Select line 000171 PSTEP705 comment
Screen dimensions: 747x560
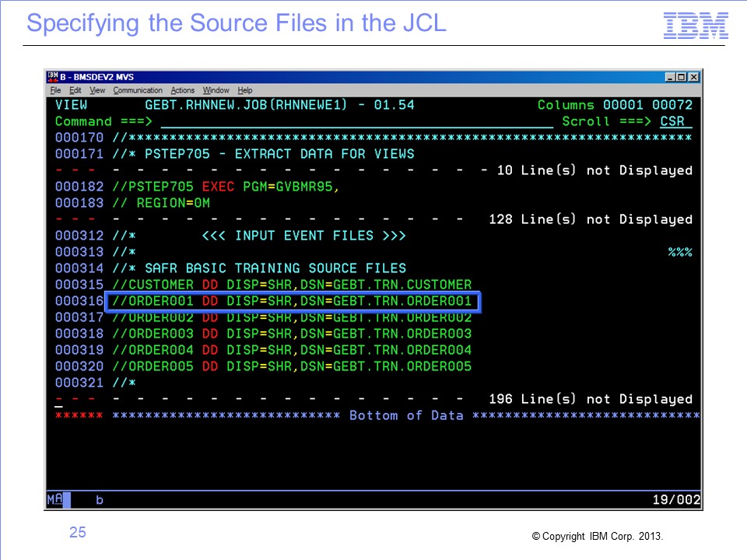coord(234,154)
